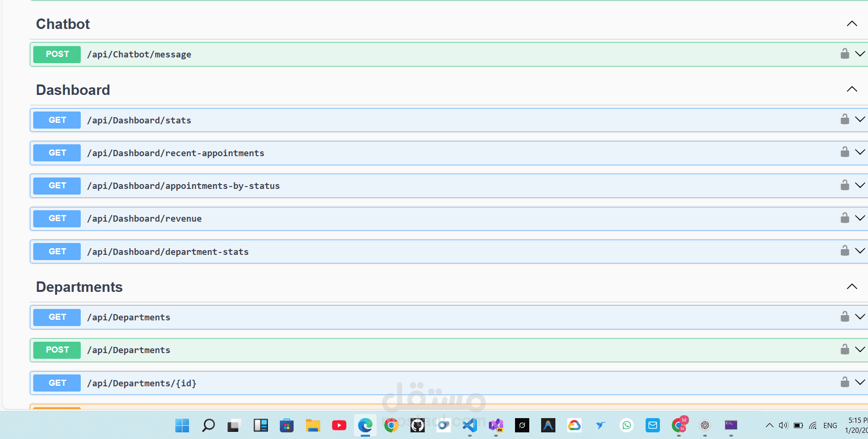The height and width of the screenshot is (439, 868).
Task: Click the lock icon on /api/Chatbot/message
Action: pos(845,54)
